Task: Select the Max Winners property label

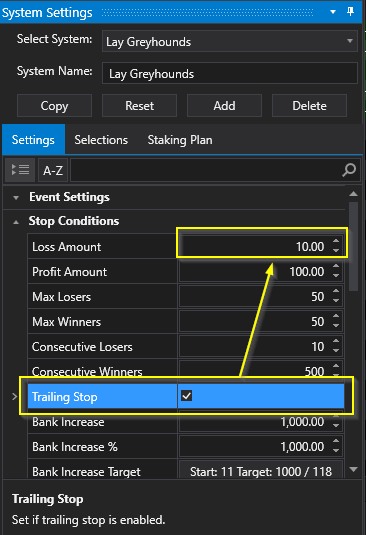Action: [x=66, y=322]
